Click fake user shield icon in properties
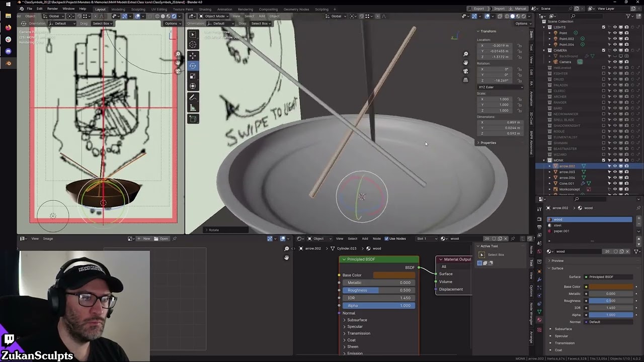Screen dimensions: 644x362 [615, 251]
